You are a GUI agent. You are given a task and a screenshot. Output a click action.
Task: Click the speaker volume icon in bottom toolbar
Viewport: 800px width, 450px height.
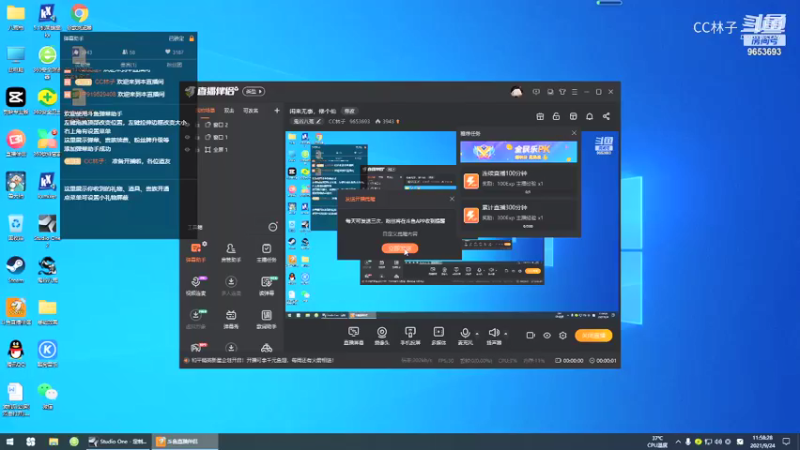coord(493,333)
